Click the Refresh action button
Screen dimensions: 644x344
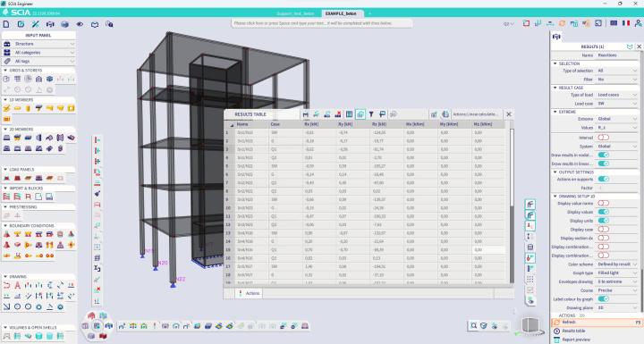point(597,323)
